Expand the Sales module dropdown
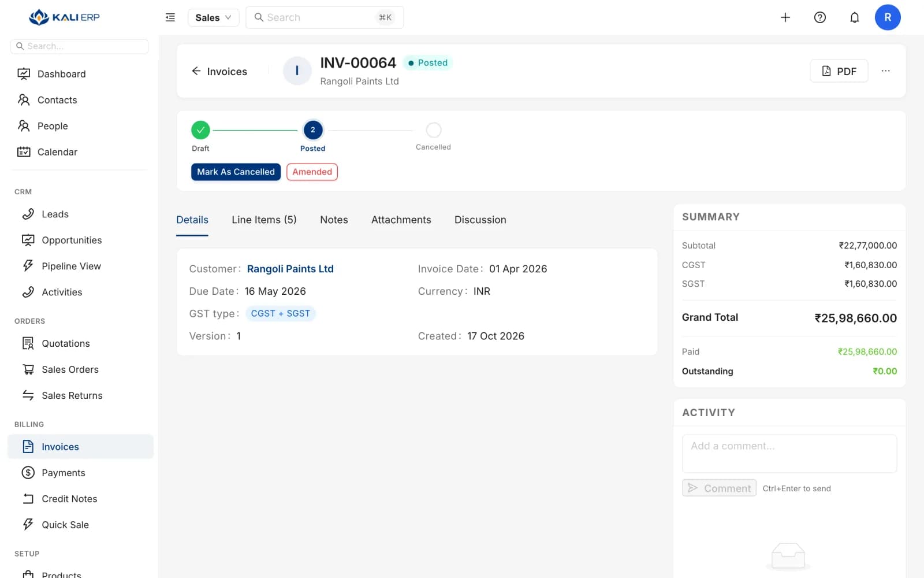The image size is (924, 578). tap(213, 17)
